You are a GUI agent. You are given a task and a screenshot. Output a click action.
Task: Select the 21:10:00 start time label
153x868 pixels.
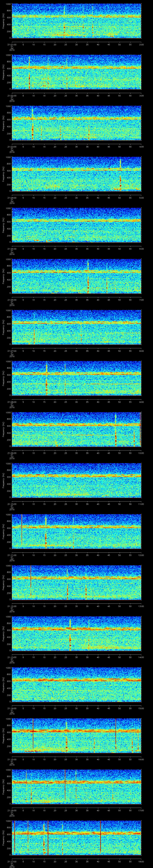pos(12,504)
